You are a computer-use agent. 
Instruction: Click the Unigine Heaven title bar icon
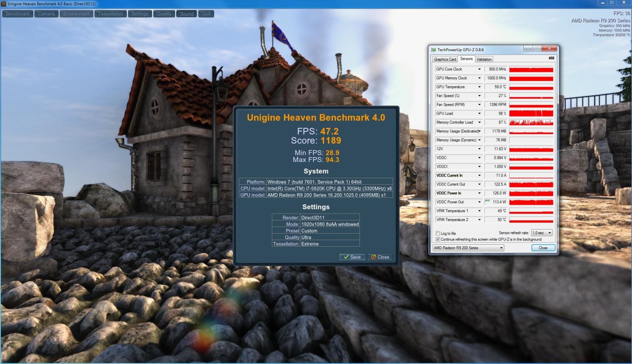[4, 4]
